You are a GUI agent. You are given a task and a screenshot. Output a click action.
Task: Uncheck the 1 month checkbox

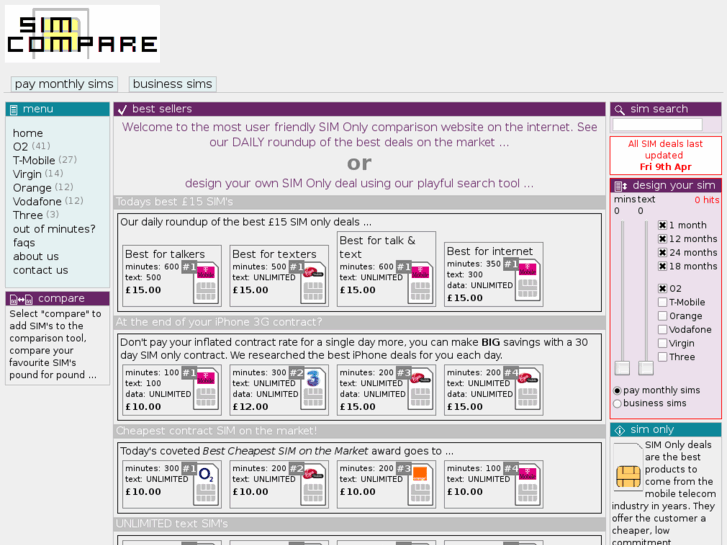tap(662, 225)
